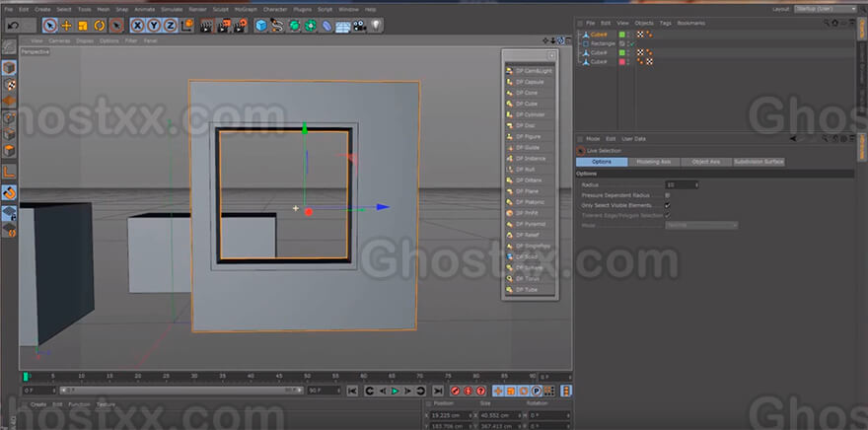Switch to the Subdivision Surface tab
Screen dimensions: 868x430
(759, 162)
